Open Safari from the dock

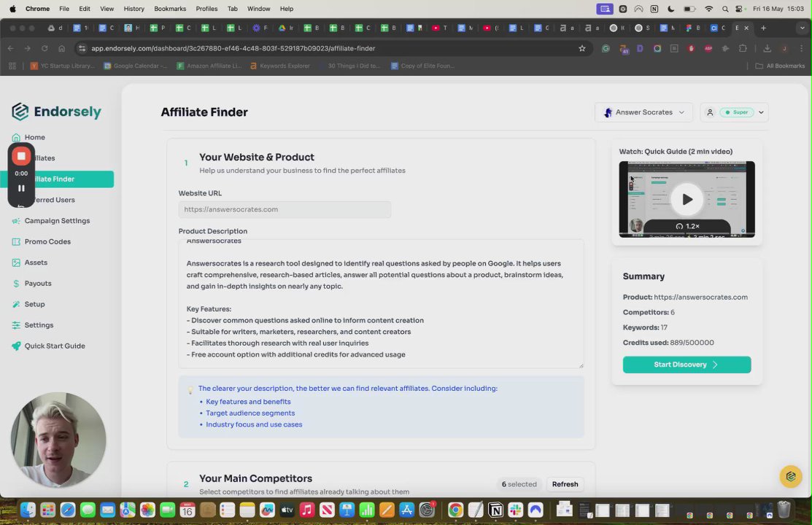point(68,510)
